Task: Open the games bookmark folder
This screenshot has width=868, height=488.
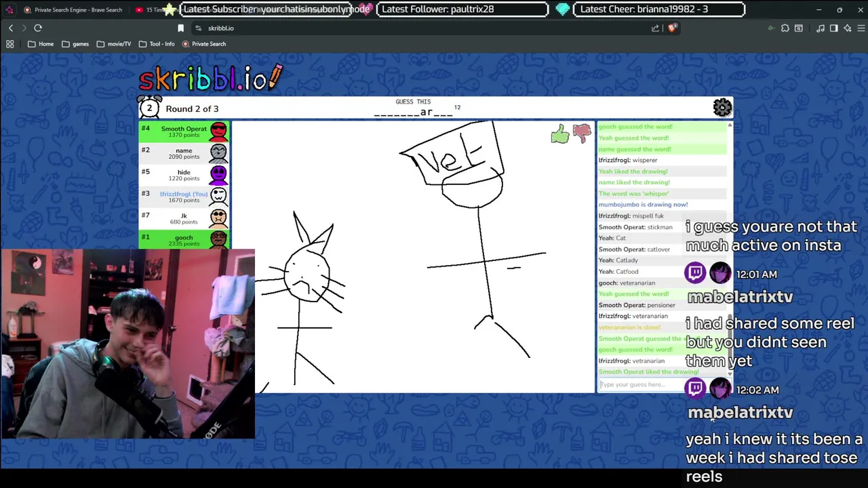Action: coord(75,44)
